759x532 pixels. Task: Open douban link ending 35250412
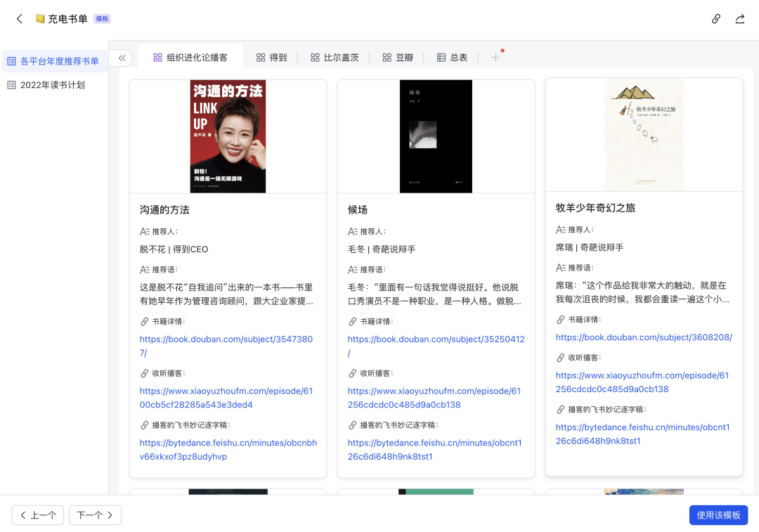pyautogui.click(x=436, y=346)
